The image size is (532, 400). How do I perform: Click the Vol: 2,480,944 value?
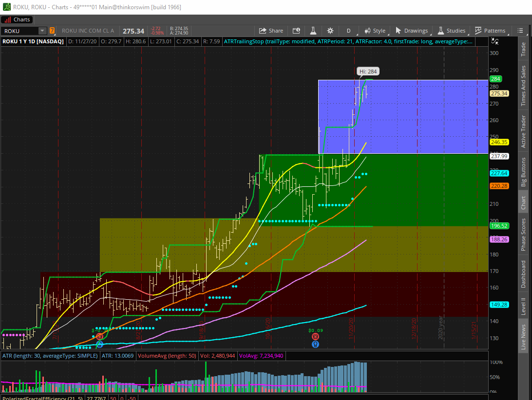217,356
